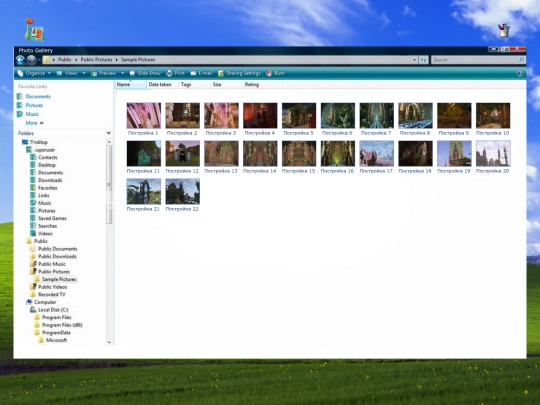540x405 pixels.
Task: Select Contacts in folder tree
Action: (x=44, y=157)
